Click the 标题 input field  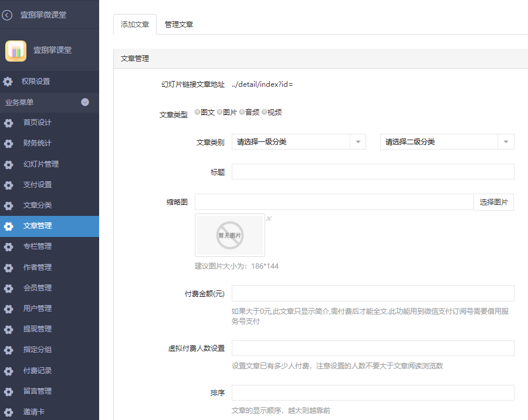[373, 172]
